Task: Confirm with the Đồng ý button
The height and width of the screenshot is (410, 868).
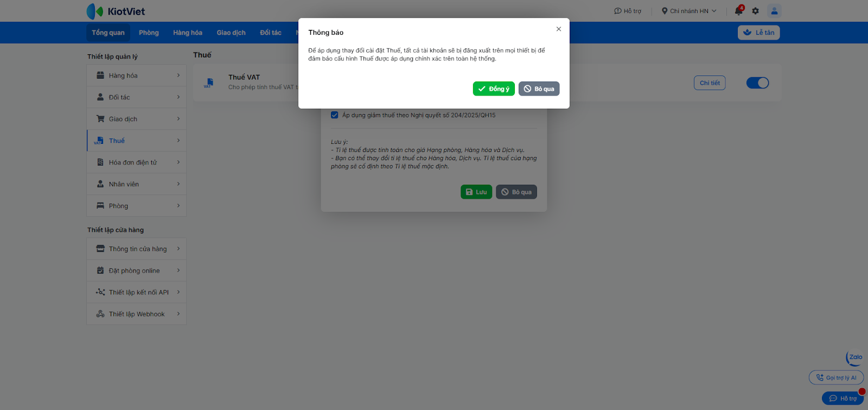Action: (x=494, y=89)
